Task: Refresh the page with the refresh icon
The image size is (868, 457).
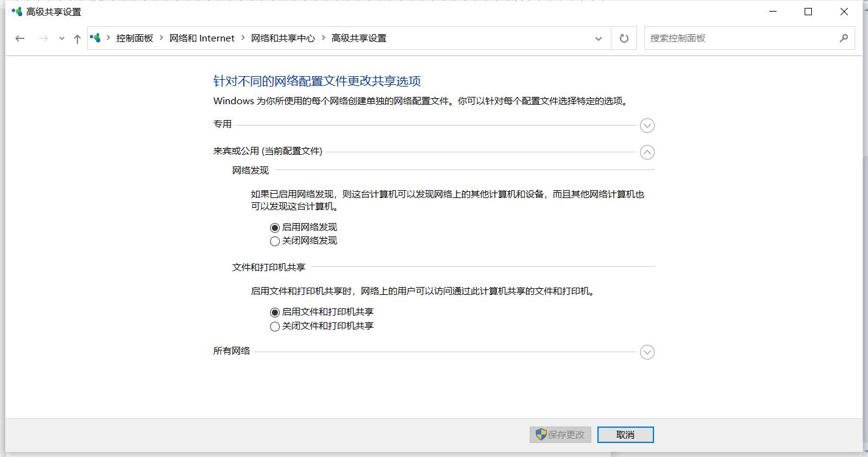Action: point(624,38)
